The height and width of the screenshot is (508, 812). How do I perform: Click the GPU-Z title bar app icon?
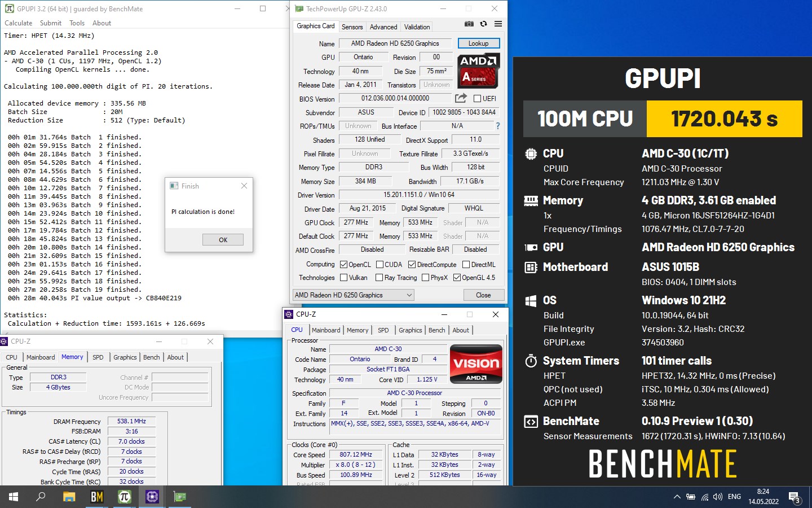tap(299, 8)
